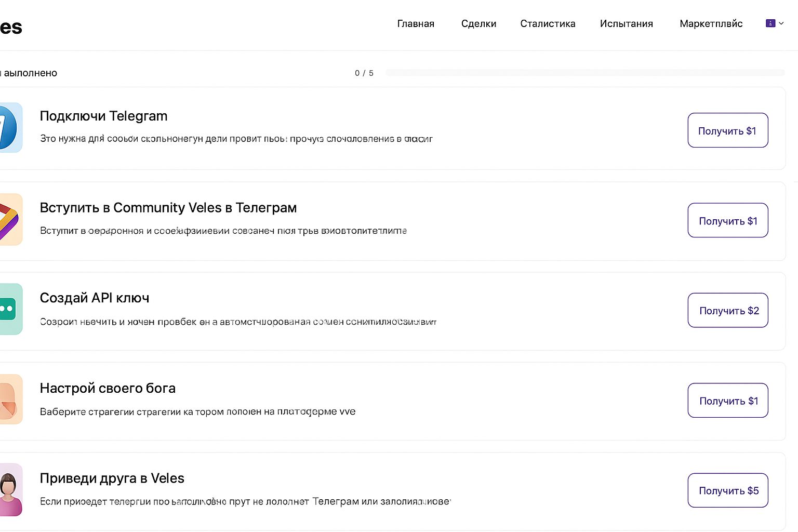Viewport: 798px width, 532px height.
Task: Click the description under Настрой своего бога
Action: [x=198, y=411]
